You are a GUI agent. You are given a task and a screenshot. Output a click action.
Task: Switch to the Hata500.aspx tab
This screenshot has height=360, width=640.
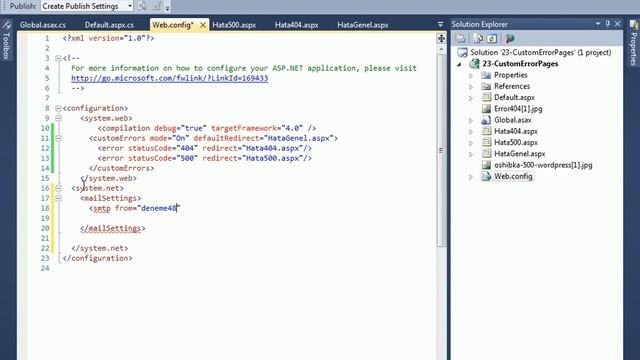(x=234, y=25)
